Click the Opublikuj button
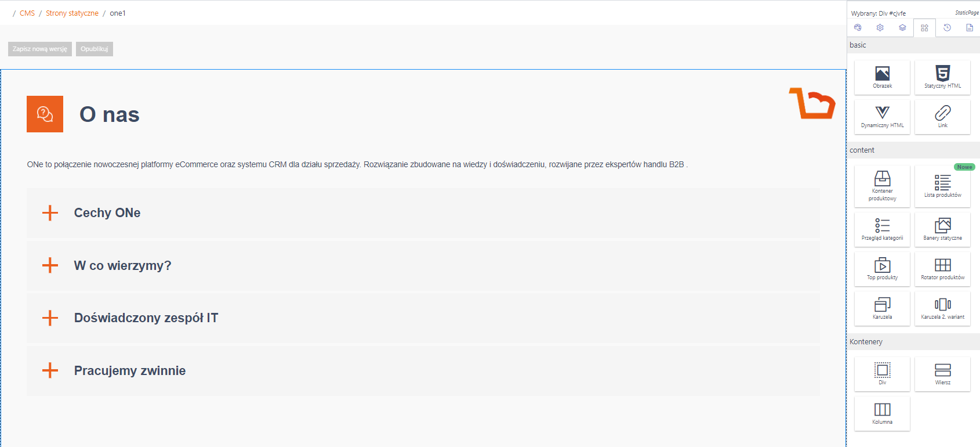Viewport: 980px width, 447px height. point(95,49)
